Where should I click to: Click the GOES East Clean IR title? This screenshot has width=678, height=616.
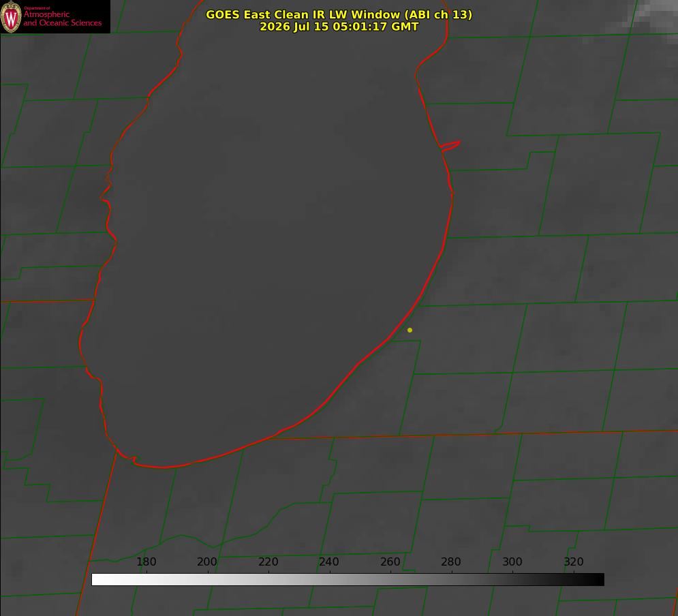tap(339, 14)
